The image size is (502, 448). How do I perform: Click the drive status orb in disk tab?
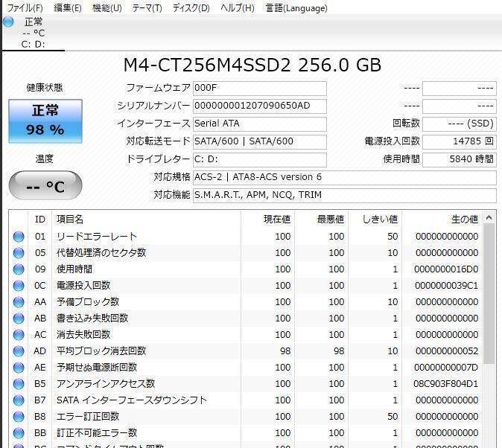[x=8, y=22]
